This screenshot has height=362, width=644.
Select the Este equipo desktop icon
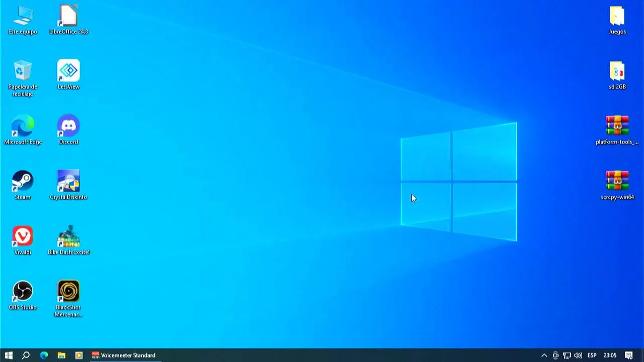coord(23,20)
